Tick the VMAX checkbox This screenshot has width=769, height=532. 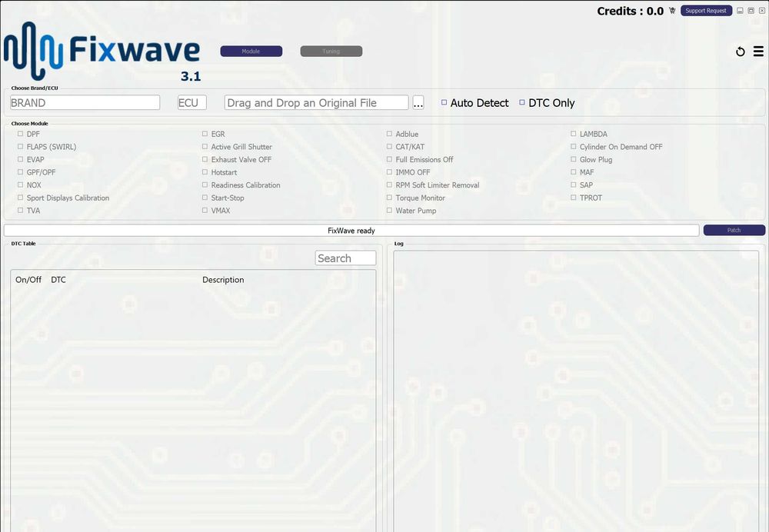[x=205, y=210]
